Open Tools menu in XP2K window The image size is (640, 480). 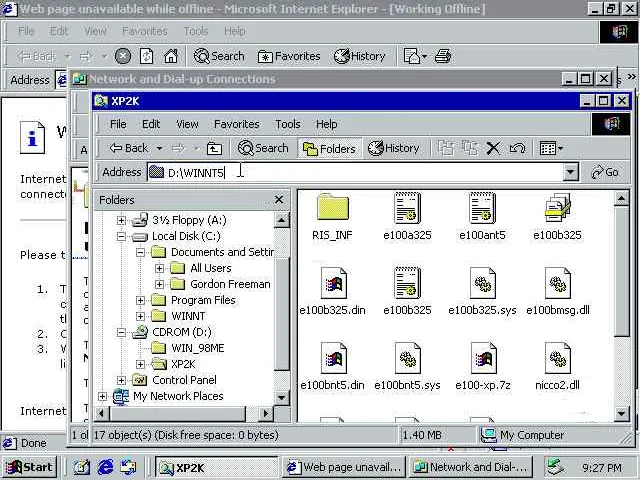pyautogui.click(x=288, y=124)
